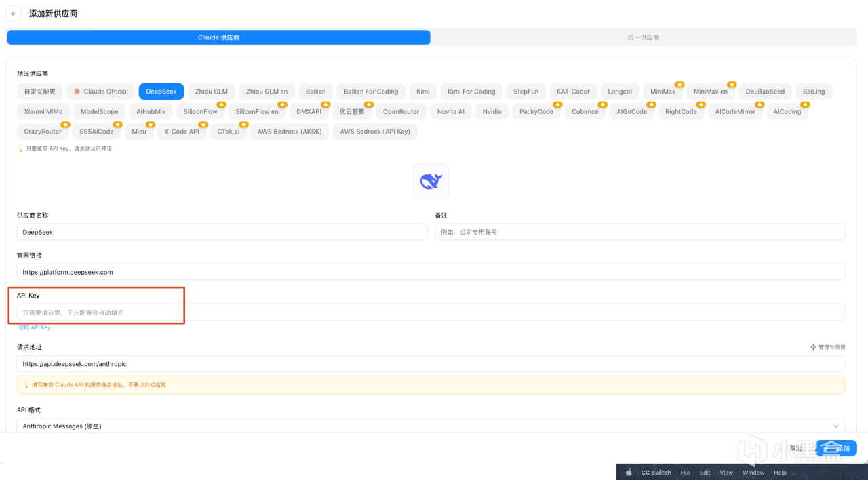This screenshot has height=480, width=868.
Task: Select the DeepSeek preset
Action: point(161,92)
